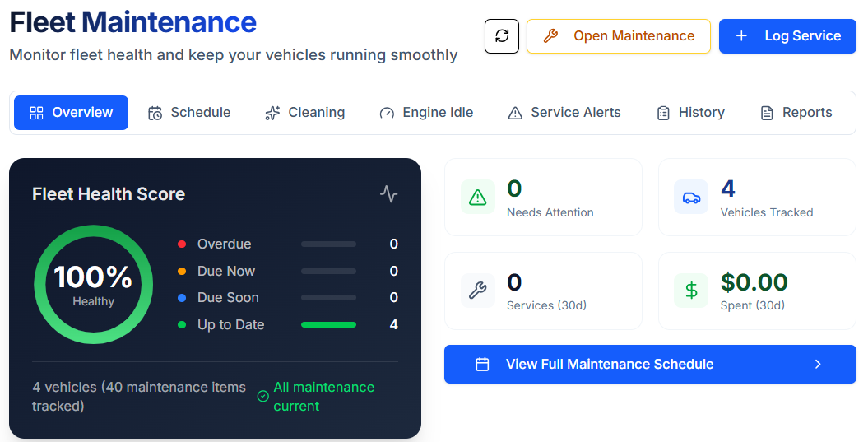Click the Due Soon label
The image size is (868, 442).
point(228,297)
